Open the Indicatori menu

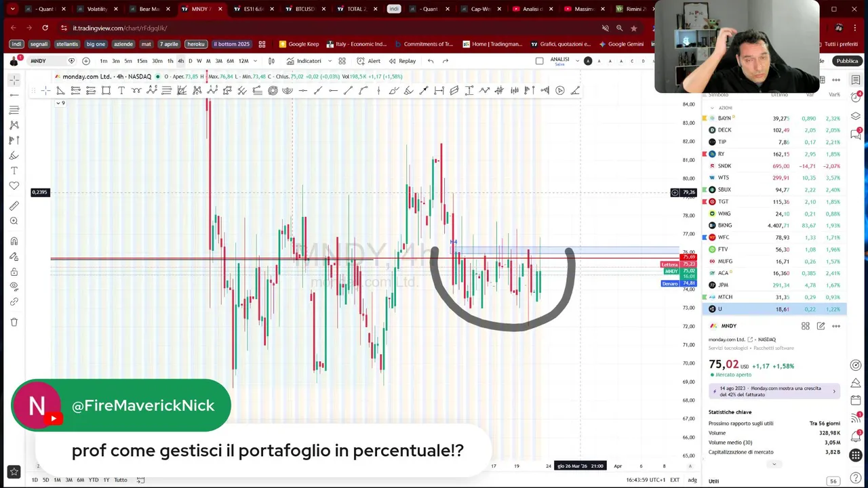click(304, 61)
